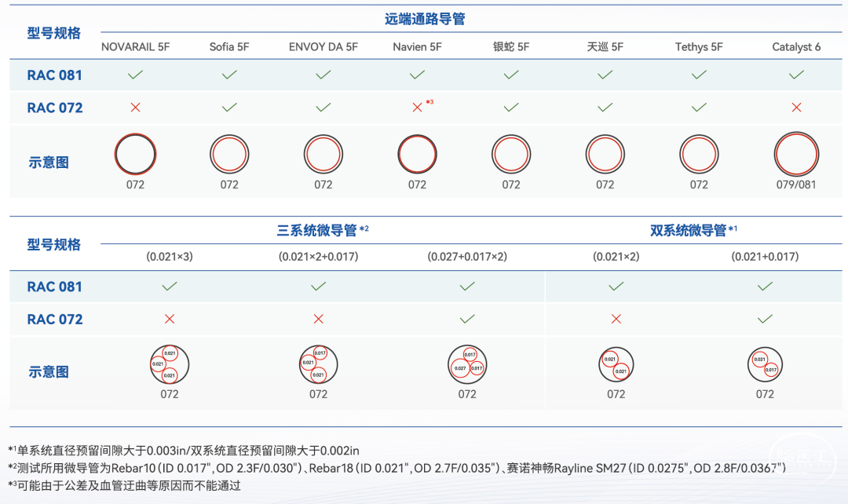View the ENVOY DA 5F circle diagram

pos(323,154)
